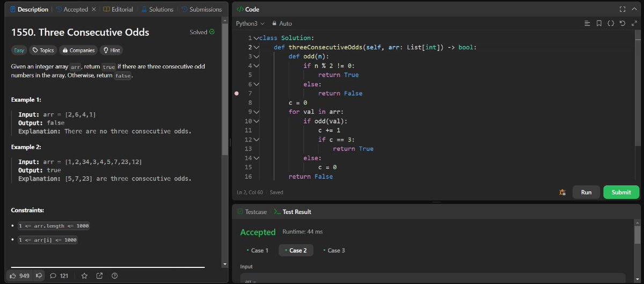Fold the threeConsecutiveOdds method at line 2
This screenshot has width=644, height=284.
257,47
